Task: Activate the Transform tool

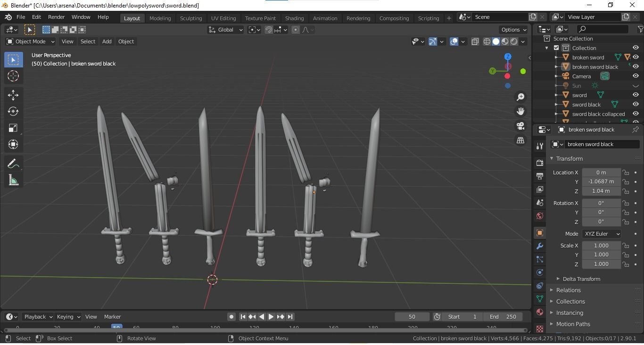Action: [13, 144]
